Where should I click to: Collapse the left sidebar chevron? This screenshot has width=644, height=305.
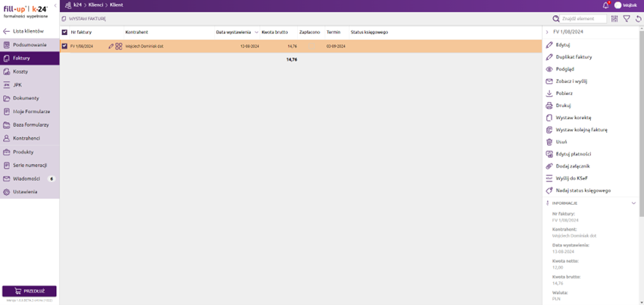point(55,5)
